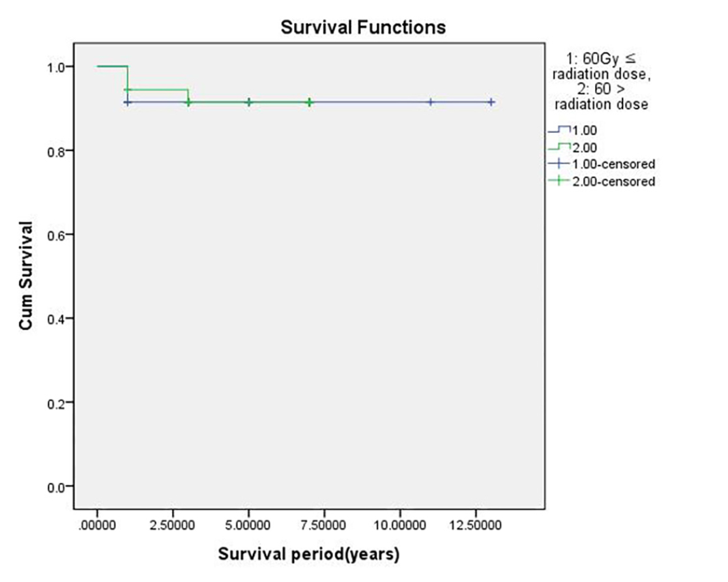
Task: Click the last blue censored marker near 13 years
Action: [491, 102]
